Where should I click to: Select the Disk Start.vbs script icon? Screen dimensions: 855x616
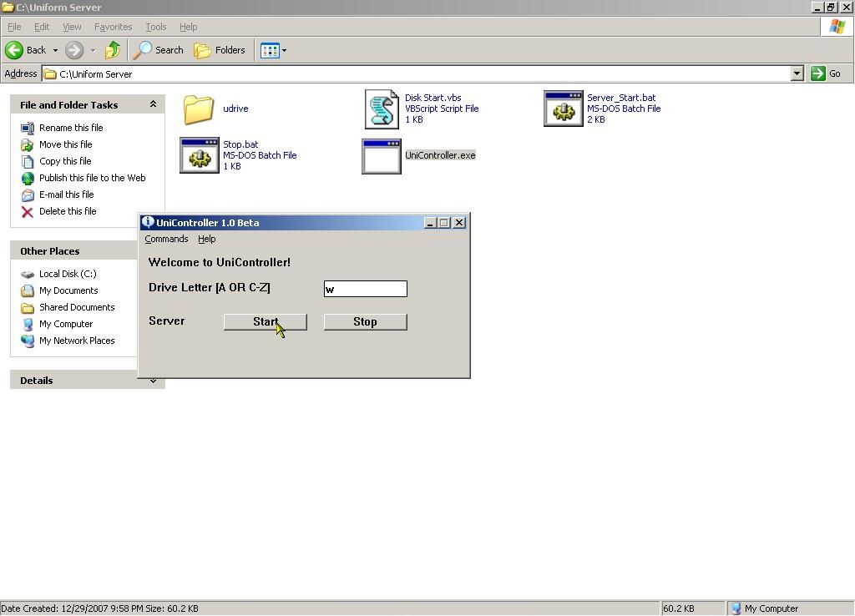click(x=382, y=109)
